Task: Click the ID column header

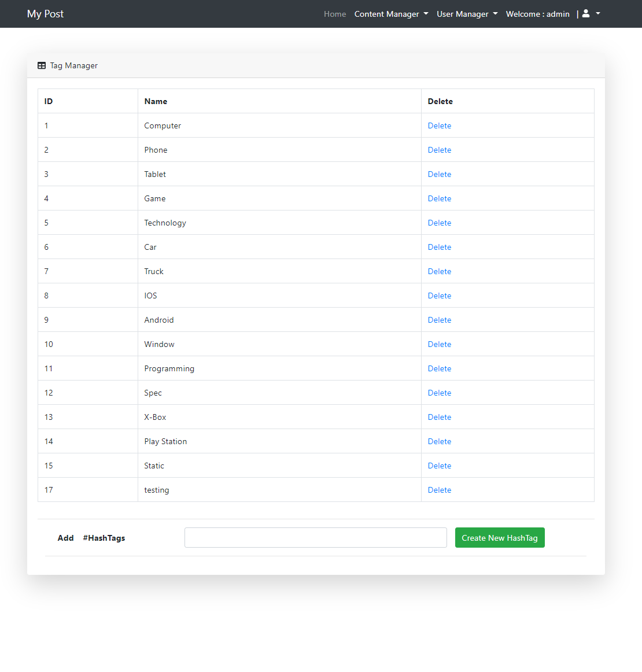Action: (88, 101)
